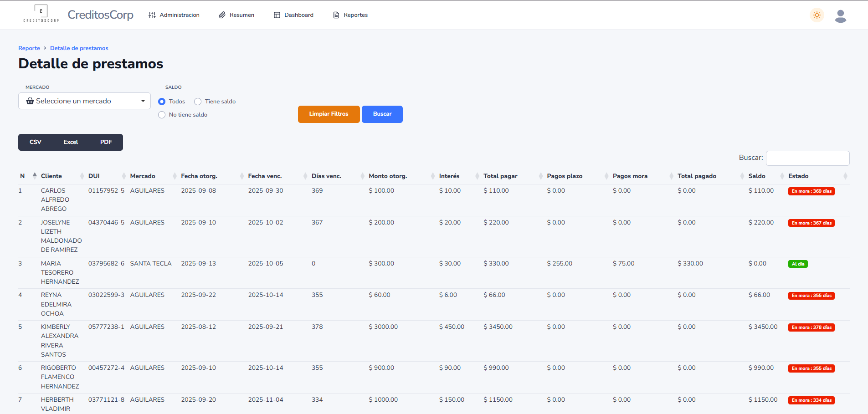Open the Administracion menu
The width and height of the screenshot is (868, 414).
coord(174,15)
